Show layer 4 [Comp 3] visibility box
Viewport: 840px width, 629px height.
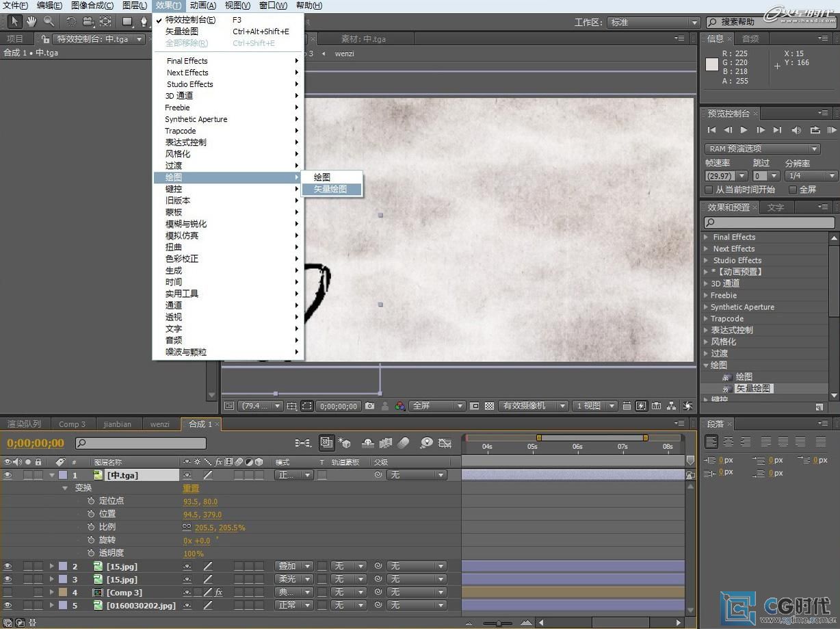(x=8, y=592)
